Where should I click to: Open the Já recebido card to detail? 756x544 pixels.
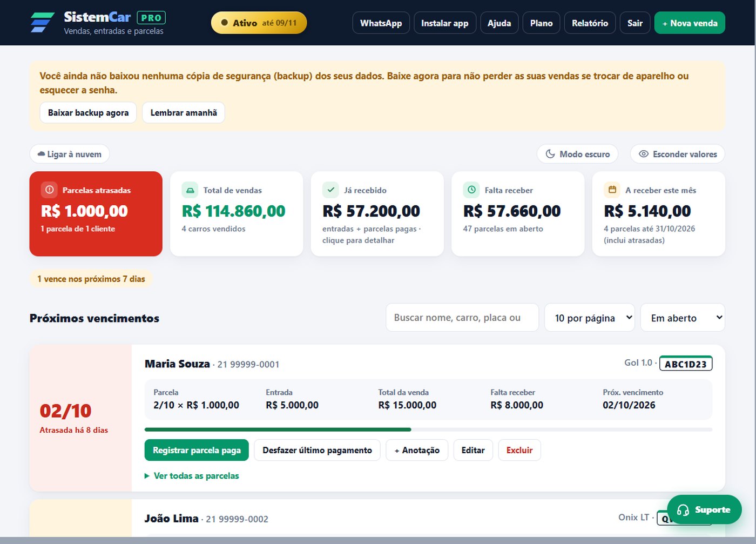coord(377,214)
